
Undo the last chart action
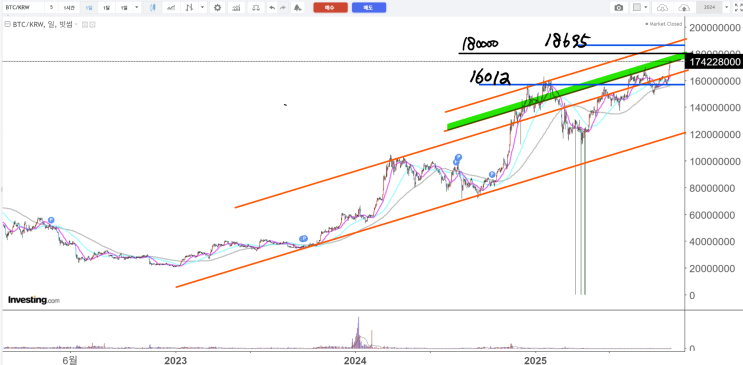272,8
